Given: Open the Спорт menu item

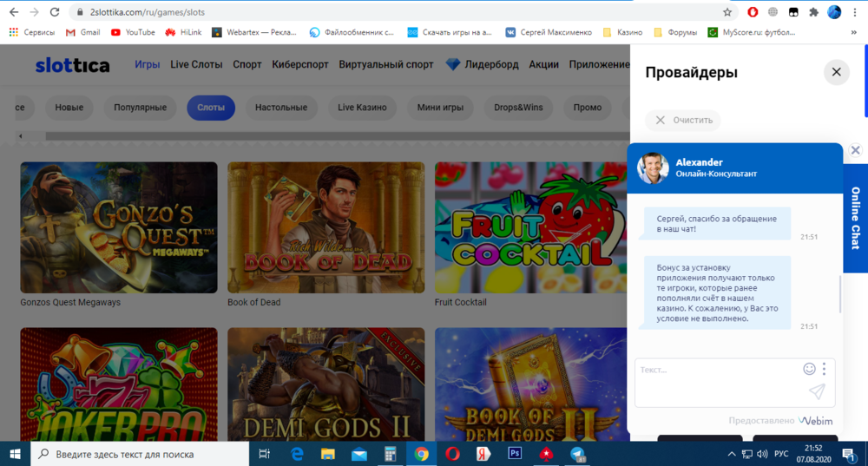Looking at the screenshot, I should click(247, 64).
